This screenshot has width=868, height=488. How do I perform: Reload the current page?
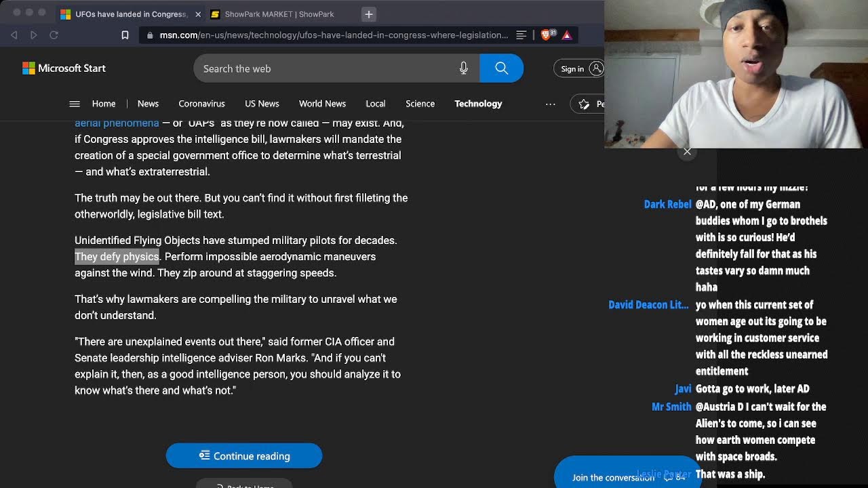pos(54,35)
